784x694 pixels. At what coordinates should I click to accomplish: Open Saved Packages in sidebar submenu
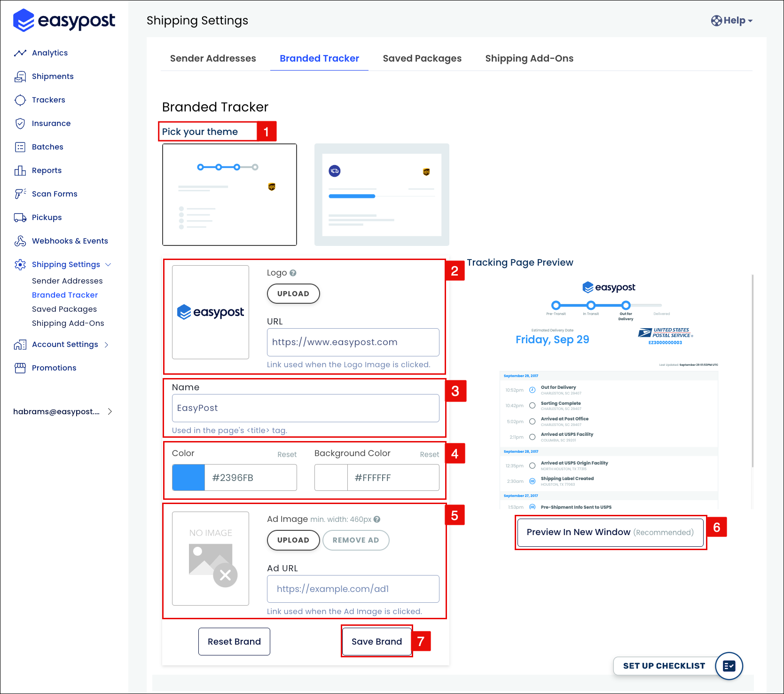coord(64,309)
